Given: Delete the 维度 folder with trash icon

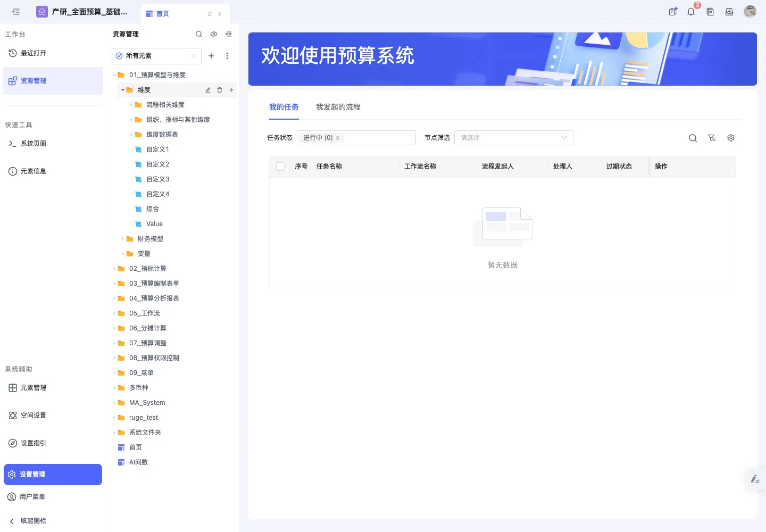Looking at the screenshot, I should click(x=220, y=90).
